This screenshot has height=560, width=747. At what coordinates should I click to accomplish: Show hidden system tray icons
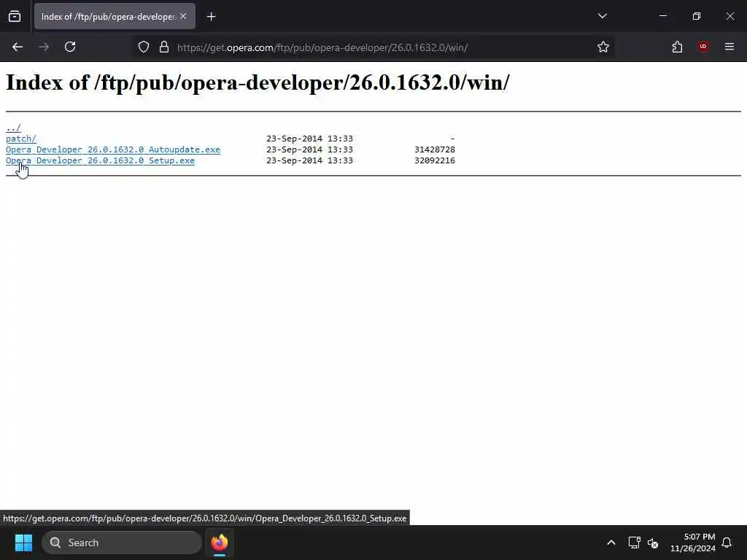(x=611, y=542)
